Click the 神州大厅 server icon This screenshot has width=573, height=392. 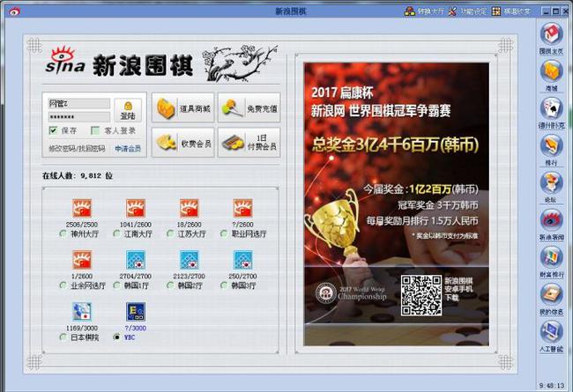click(x=82, y=209)
